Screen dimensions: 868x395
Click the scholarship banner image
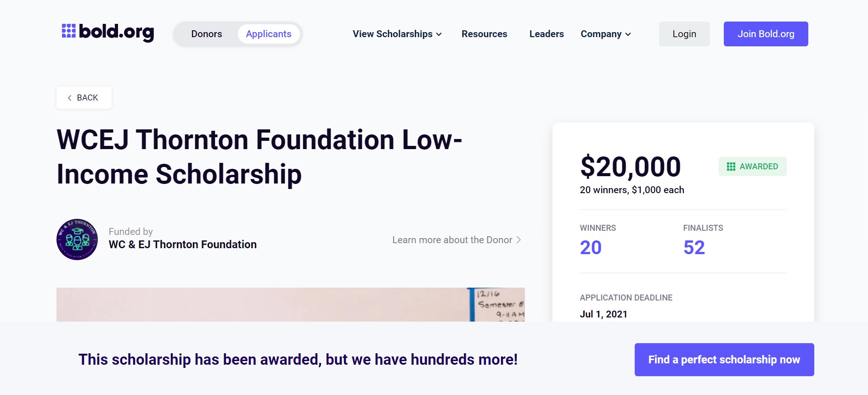pyautogui.click(x=290, y=305)
